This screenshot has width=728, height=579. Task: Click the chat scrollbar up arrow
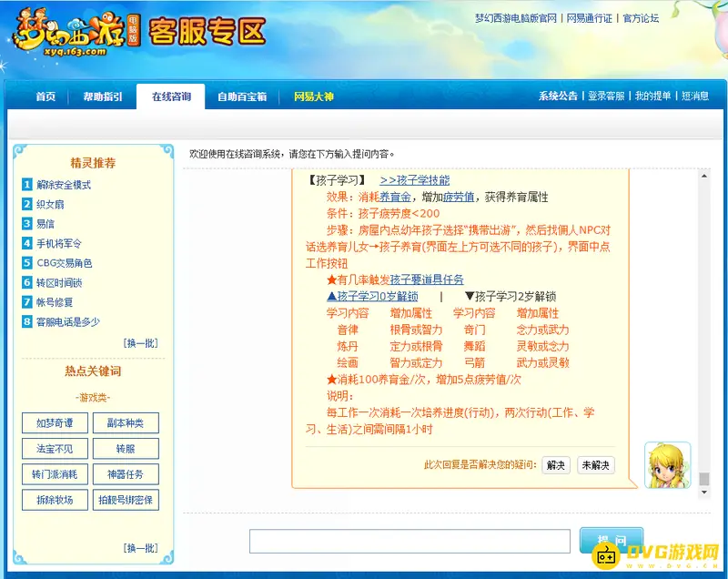point(704,176)
